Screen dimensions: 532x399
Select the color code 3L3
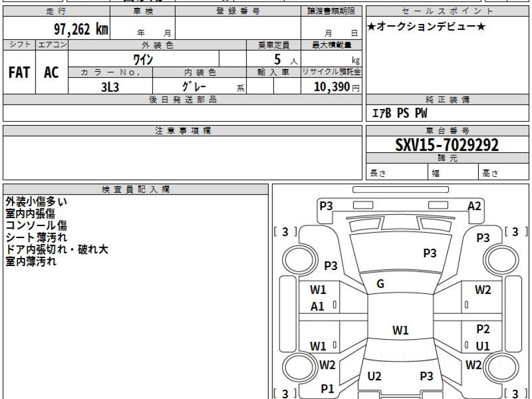[110, 87]
